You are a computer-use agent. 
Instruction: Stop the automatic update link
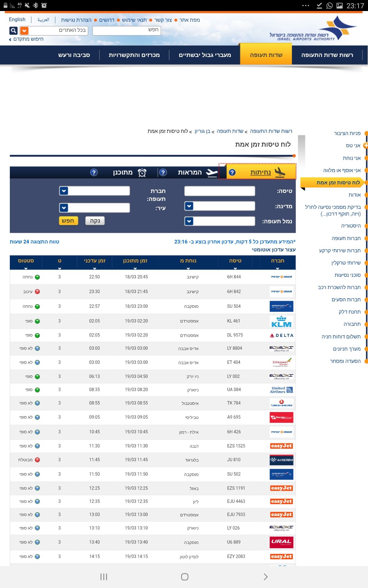(274, 250)
